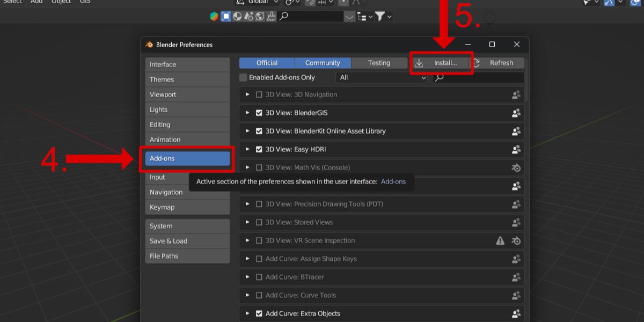Click the community icon on Assign Shape Keys row

(x=516, y=259)
